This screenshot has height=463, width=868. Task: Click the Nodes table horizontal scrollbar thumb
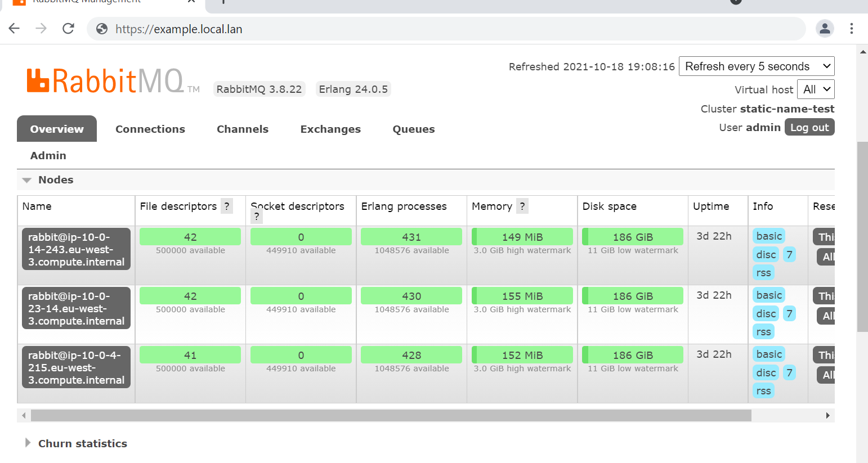(391, 416)
